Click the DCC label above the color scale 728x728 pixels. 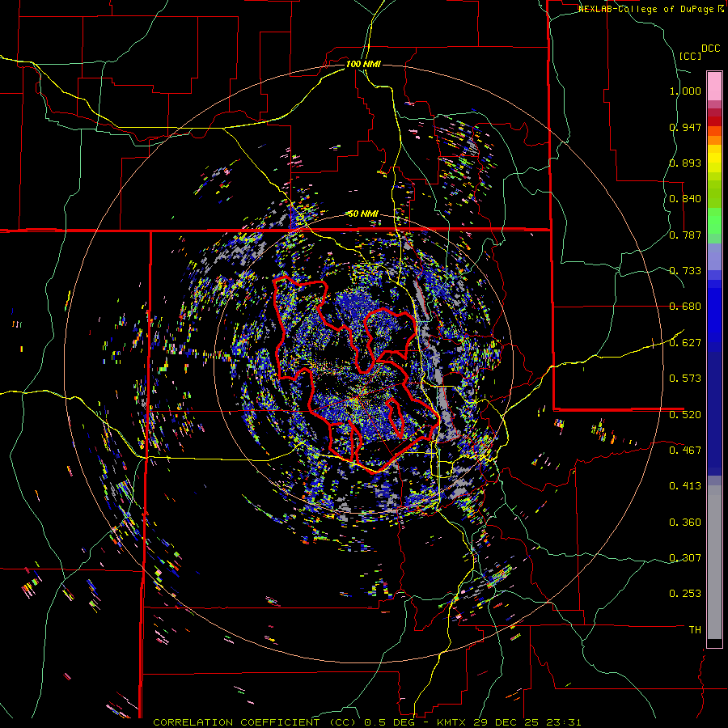pos(711,49)
